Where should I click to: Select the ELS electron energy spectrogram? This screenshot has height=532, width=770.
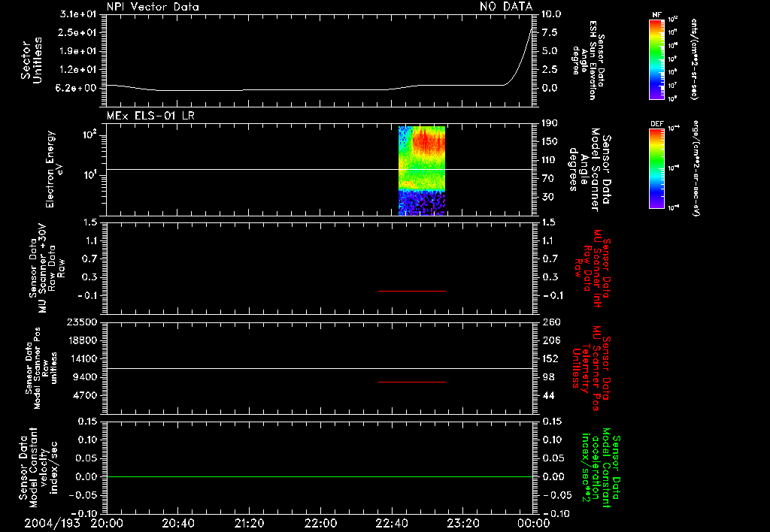tap(421, 171)
